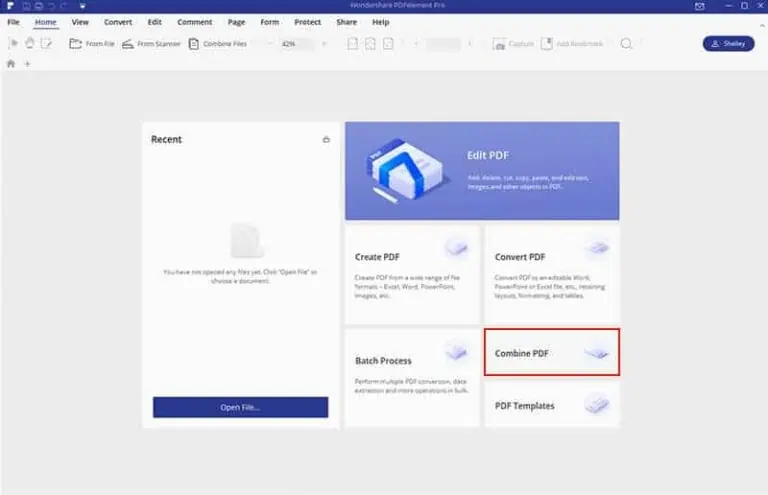
Task: Click the Open File button
Action: 240,407
